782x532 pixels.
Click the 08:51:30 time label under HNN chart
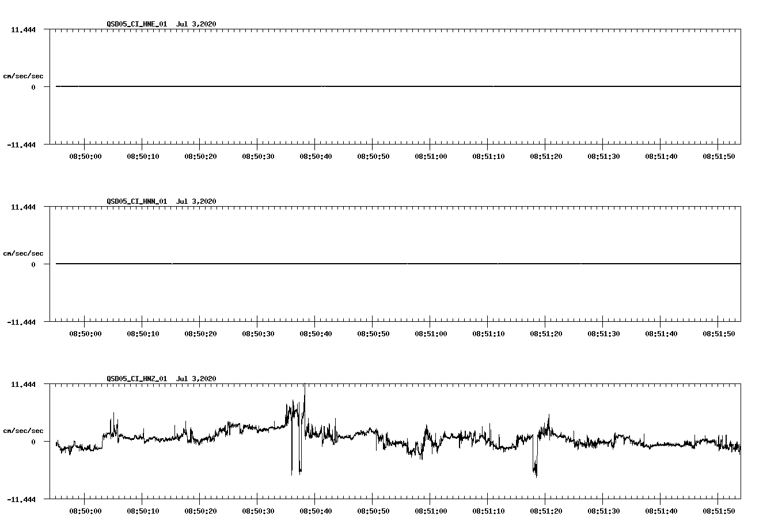pos(603,334)
